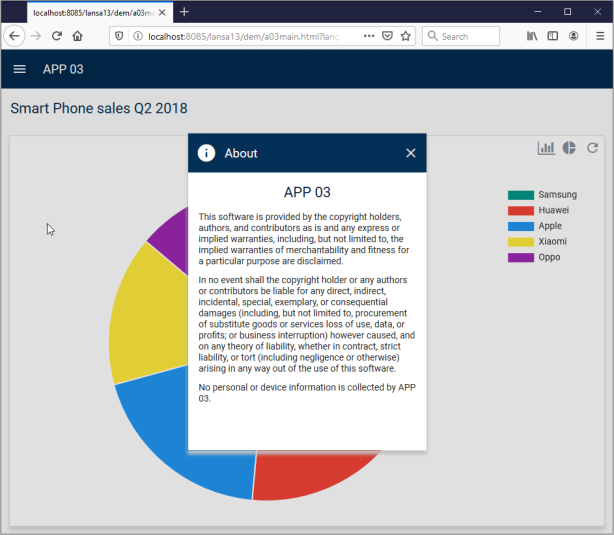The width and height of the screenshot is (614, 535).
Task: Toggle Samsung series in the legend
Action: 557,194
